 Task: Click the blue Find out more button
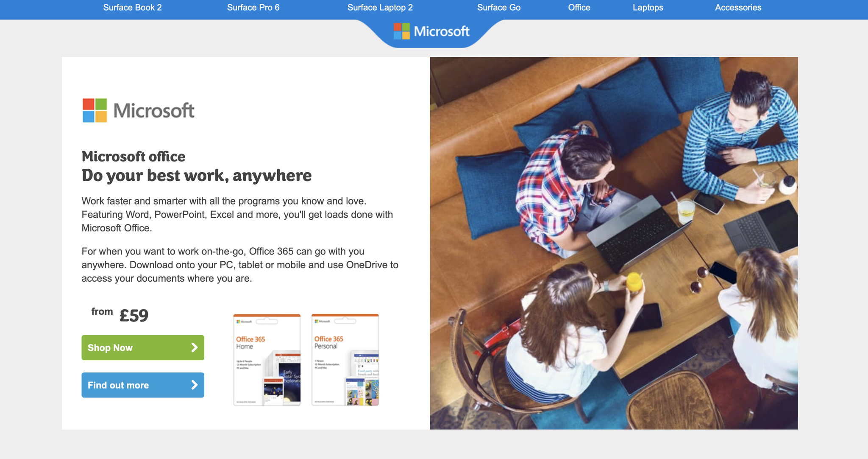tap(143, 385)
